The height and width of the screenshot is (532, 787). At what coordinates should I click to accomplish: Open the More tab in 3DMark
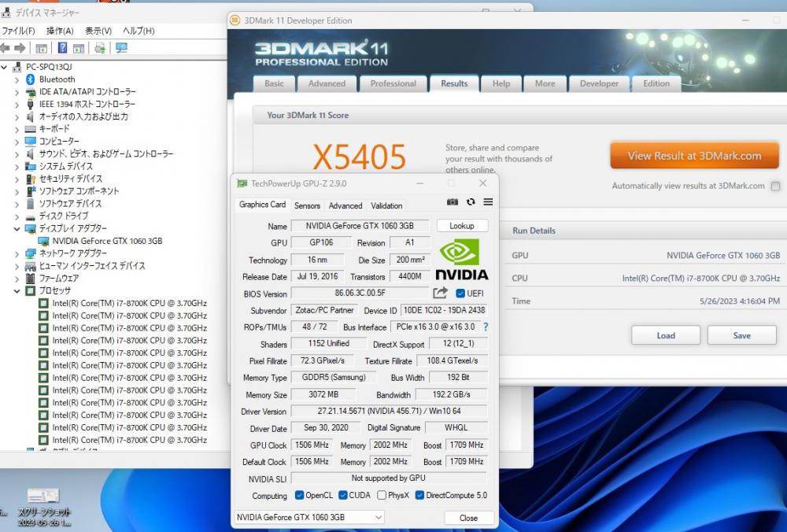coord(545,84)
